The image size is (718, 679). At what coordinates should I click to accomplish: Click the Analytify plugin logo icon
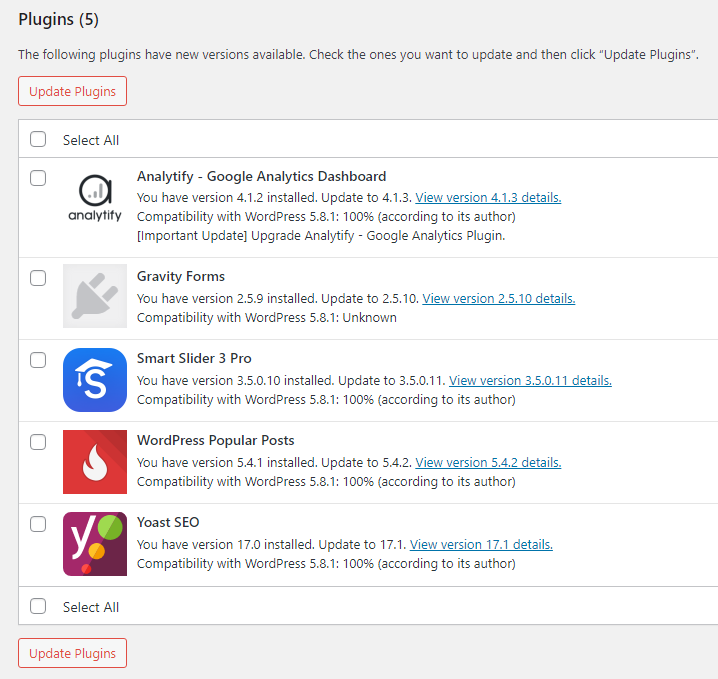(x=95, y=198)
